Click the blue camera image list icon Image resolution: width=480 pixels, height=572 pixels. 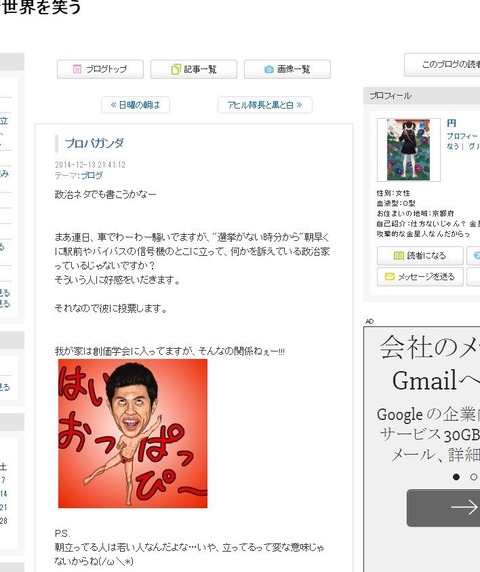(269, 69)
